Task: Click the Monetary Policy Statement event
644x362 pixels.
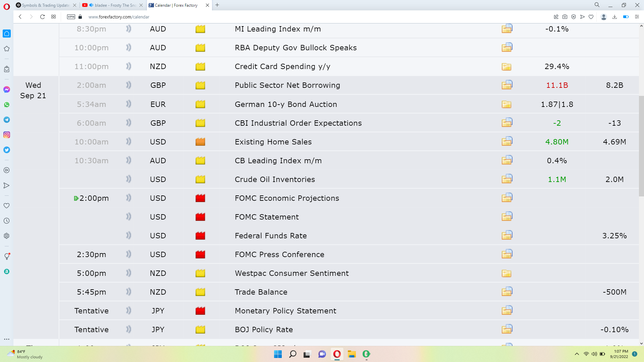Action: (x=285, y=311)
